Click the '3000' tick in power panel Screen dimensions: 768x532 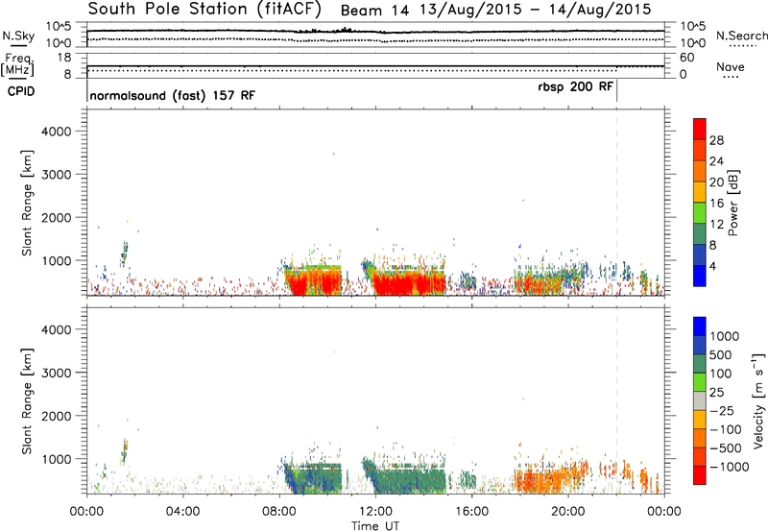coord(57,175)
